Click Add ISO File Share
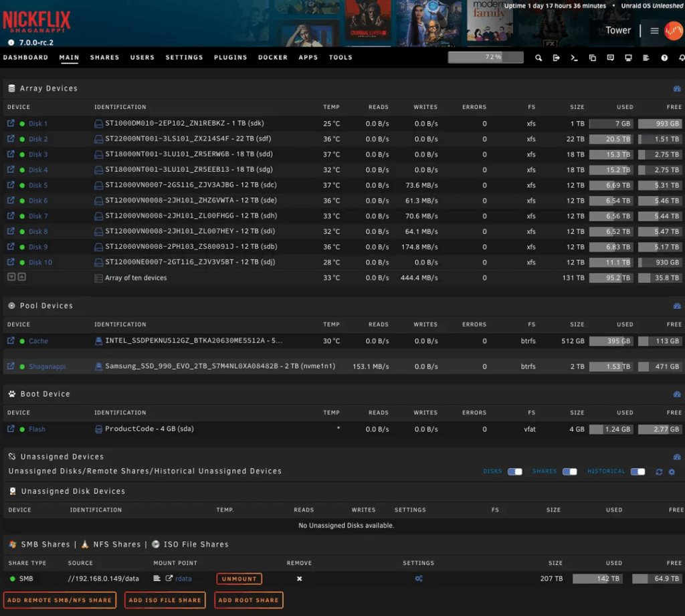The height and width of the screenshot is (616, 685). pyautogui.click(x=165, y=600)
